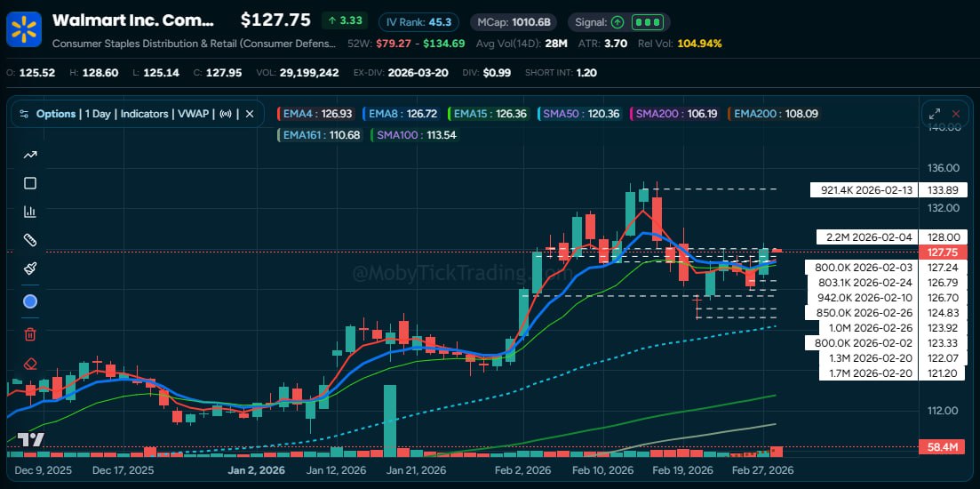
Task: Click the TradingView logo on chart
Action: 30,439
